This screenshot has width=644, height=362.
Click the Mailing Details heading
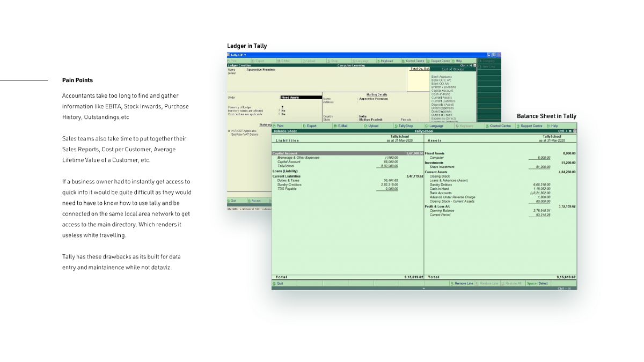click(x=377, y=94)
